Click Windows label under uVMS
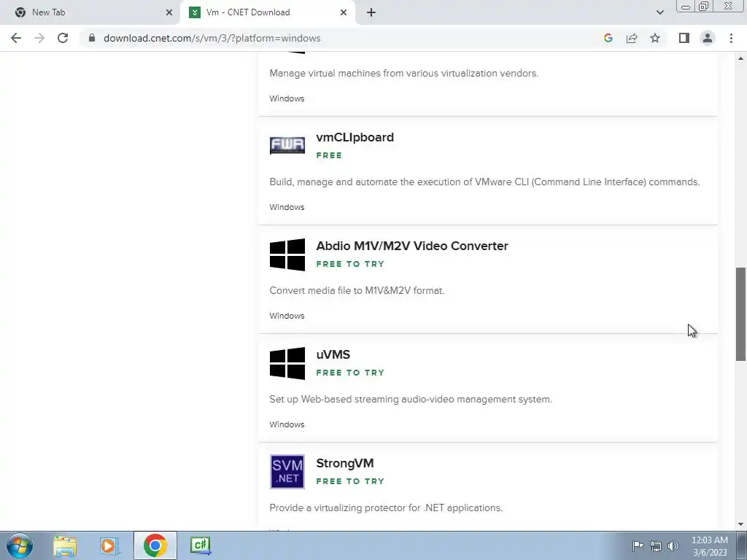Viewport: 747px width, 560px height. [x=287, y=424]
